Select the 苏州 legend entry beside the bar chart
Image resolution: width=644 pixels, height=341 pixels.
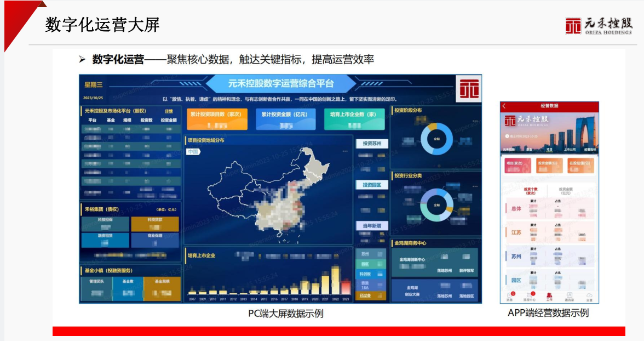tap(370, 254)
